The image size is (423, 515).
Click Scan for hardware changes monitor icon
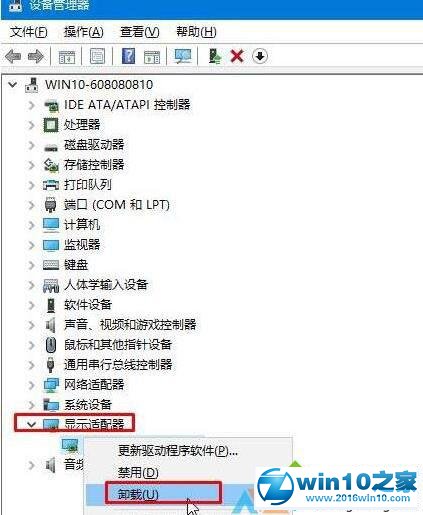183,56
